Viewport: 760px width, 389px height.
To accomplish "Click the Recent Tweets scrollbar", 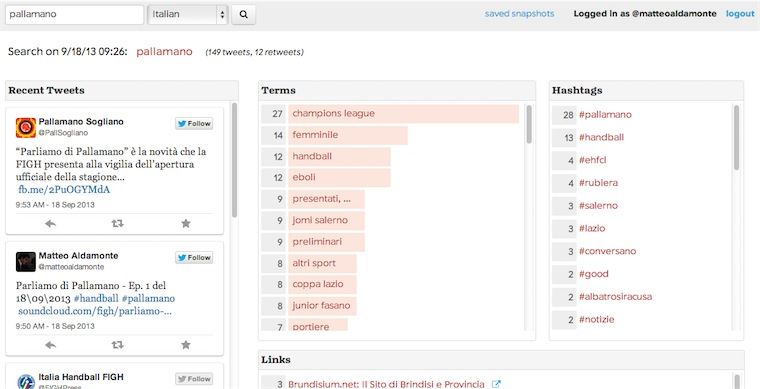I will [235, 160].
